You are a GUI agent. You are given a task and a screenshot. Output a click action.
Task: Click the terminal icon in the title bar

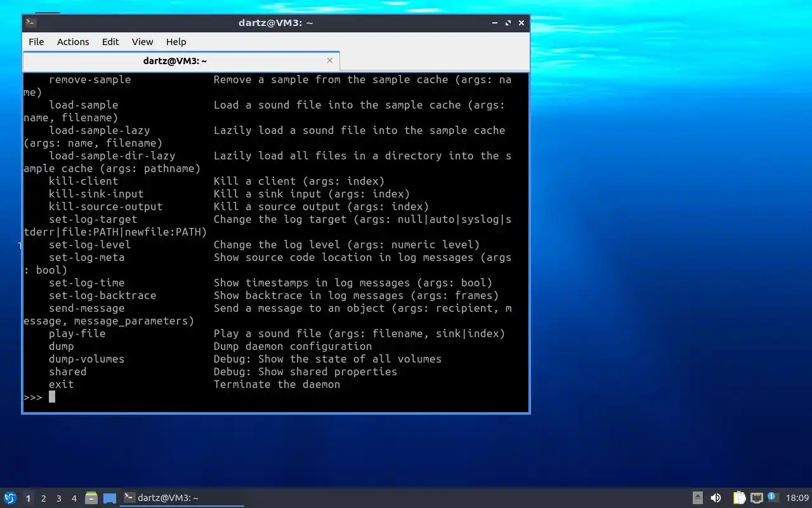pyautogui.click(x=31, y=23)
